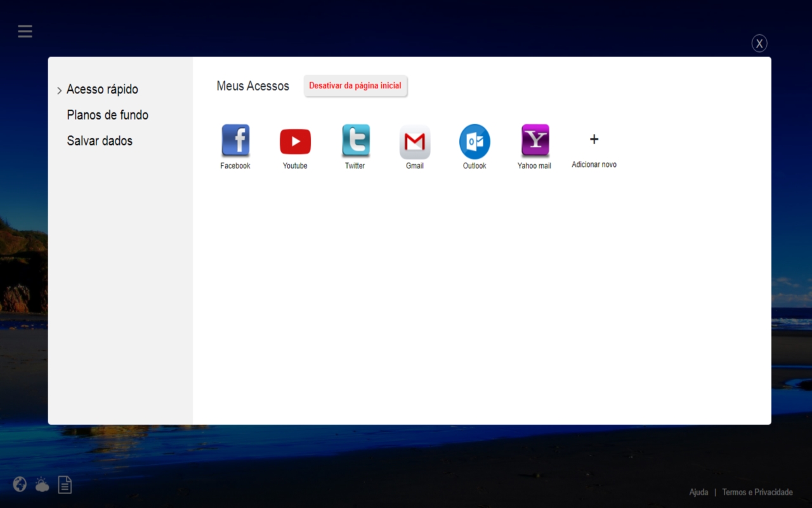Open the notes document icon

pos(65,485)
